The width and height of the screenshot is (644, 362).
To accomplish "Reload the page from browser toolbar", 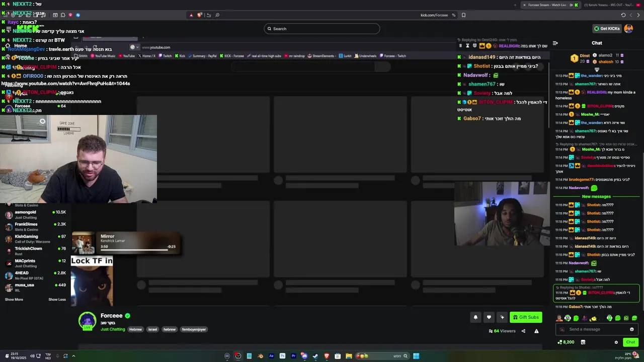I will pos(623,15).
